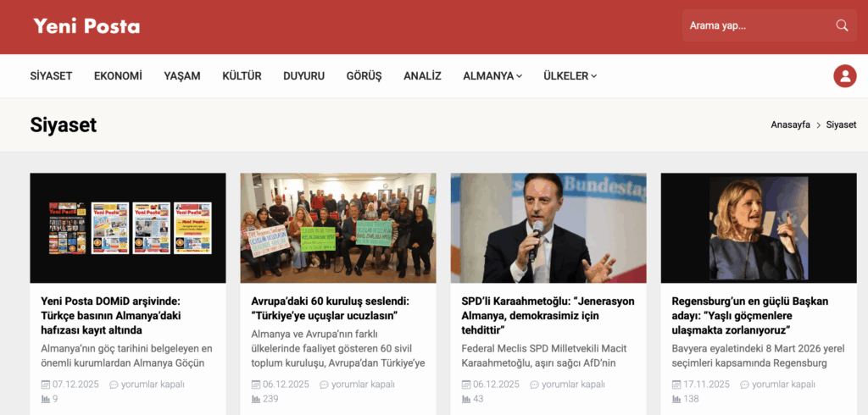Open the SİYASET menu item
Image resolution: width=868 pixels, height=415 pixels.
click(x=51, y=76)
